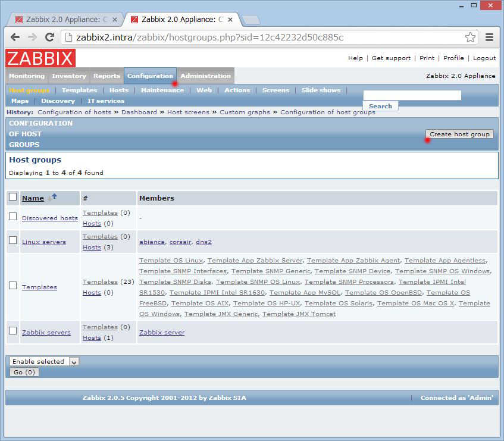Close the first Zabbix 2.0 Appliance tab
504x441 pixels.
[115, 20]
